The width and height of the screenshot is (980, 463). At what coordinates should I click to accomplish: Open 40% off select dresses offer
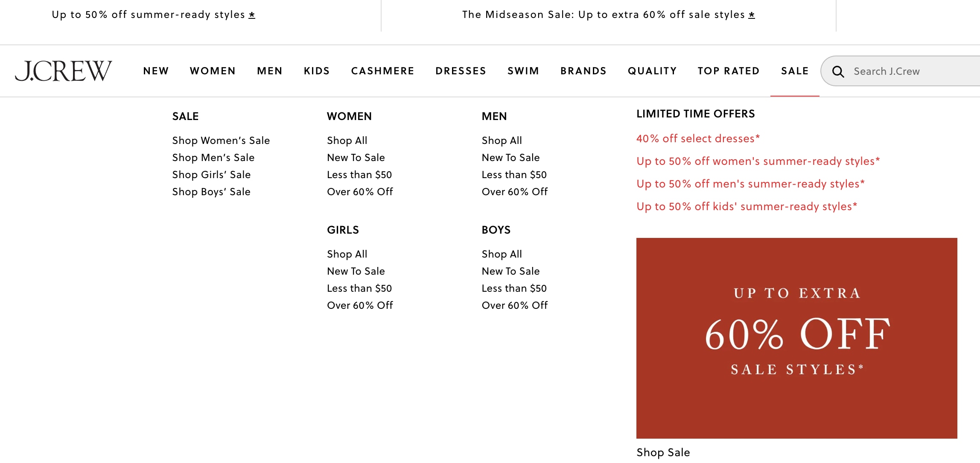pos(698,138)
